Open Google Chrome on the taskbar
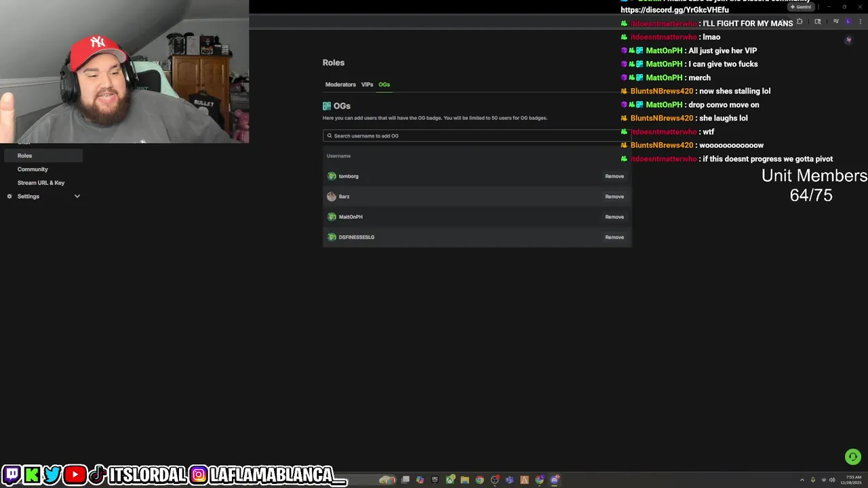 479,480
